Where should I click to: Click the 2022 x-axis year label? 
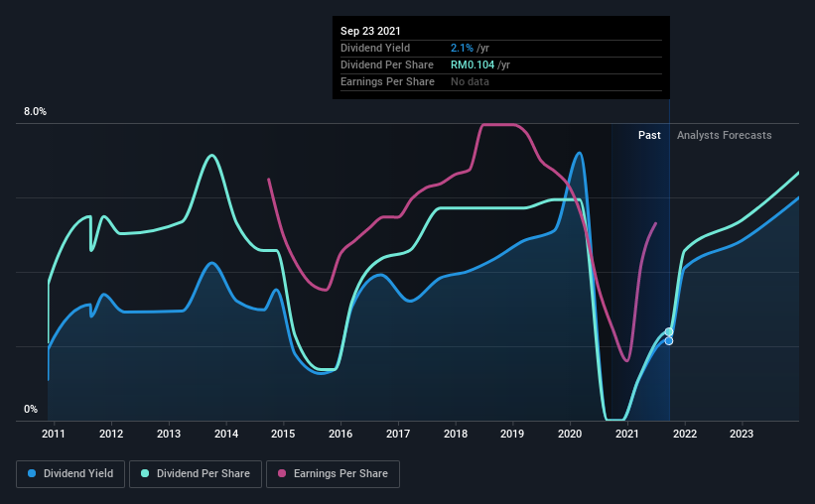coord(685,434)
